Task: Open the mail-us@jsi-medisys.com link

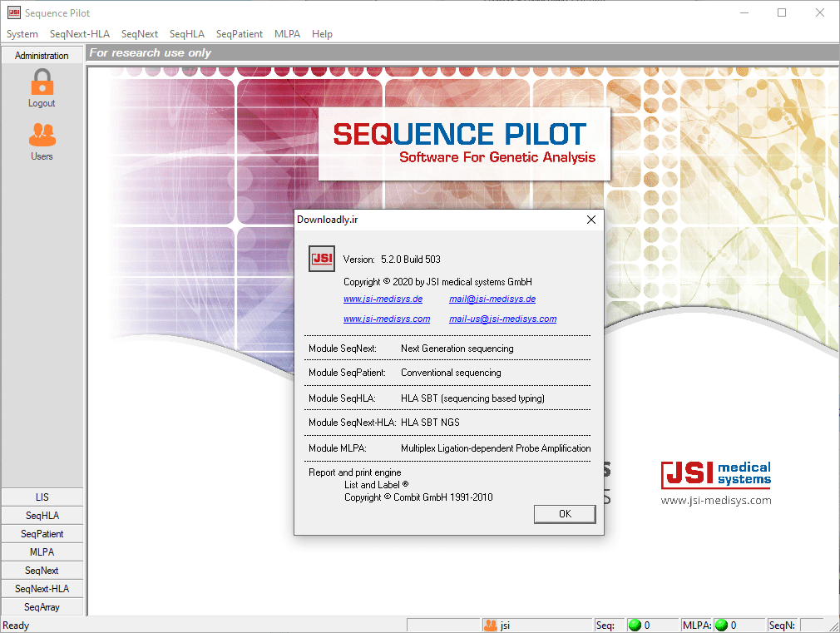Action: pyautogui.click(x=502, y=319)
